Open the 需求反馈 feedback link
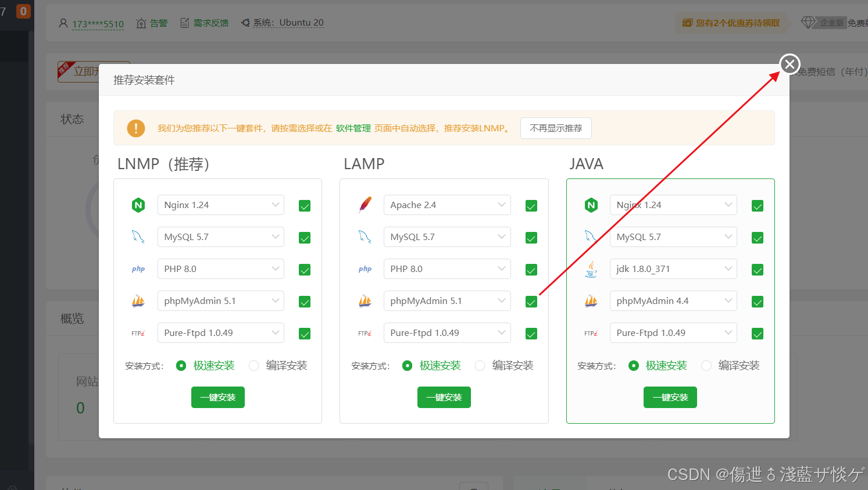This screenshot has height=490, width=868. [211, 23]
